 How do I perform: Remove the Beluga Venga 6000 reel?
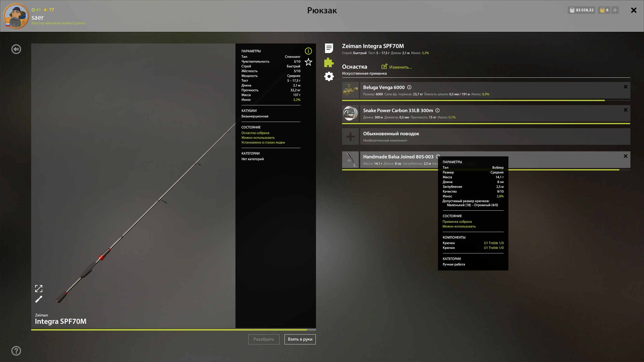[625, 87]
